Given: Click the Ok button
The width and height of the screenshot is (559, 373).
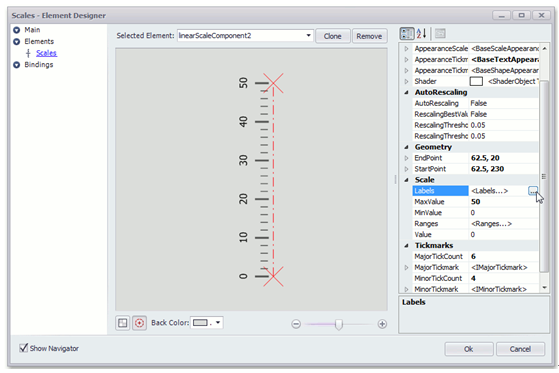Looking at the screenshot, I should [469, 349].
